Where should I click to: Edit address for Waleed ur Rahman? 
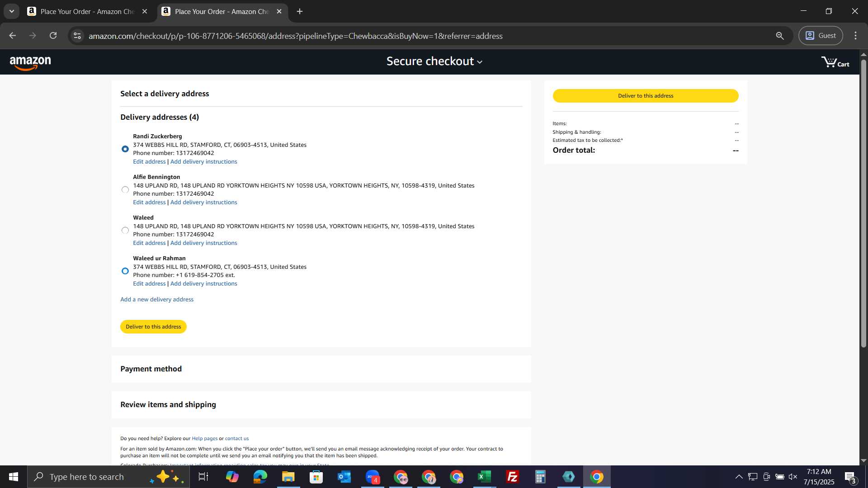(x=149, y=284)
